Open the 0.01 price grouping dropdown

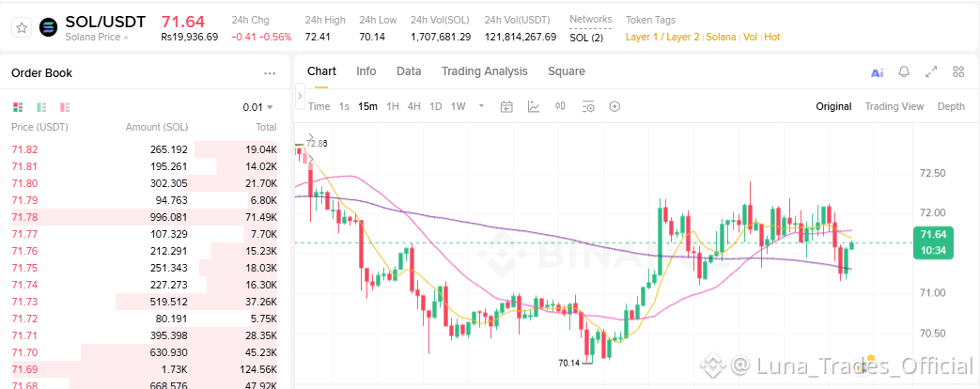click(x=258, y=107)
